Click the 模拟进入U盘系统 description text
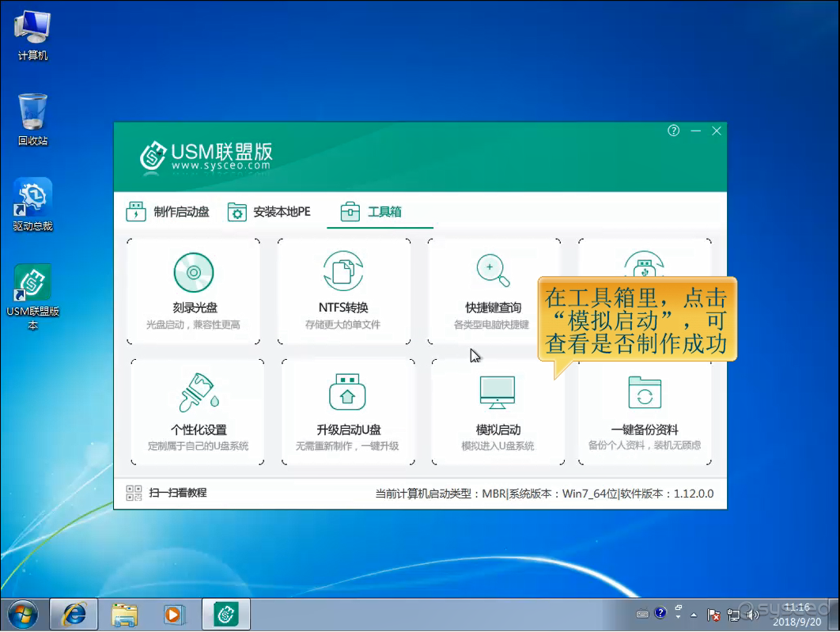 pyautogui.click(x=498, y=445)
